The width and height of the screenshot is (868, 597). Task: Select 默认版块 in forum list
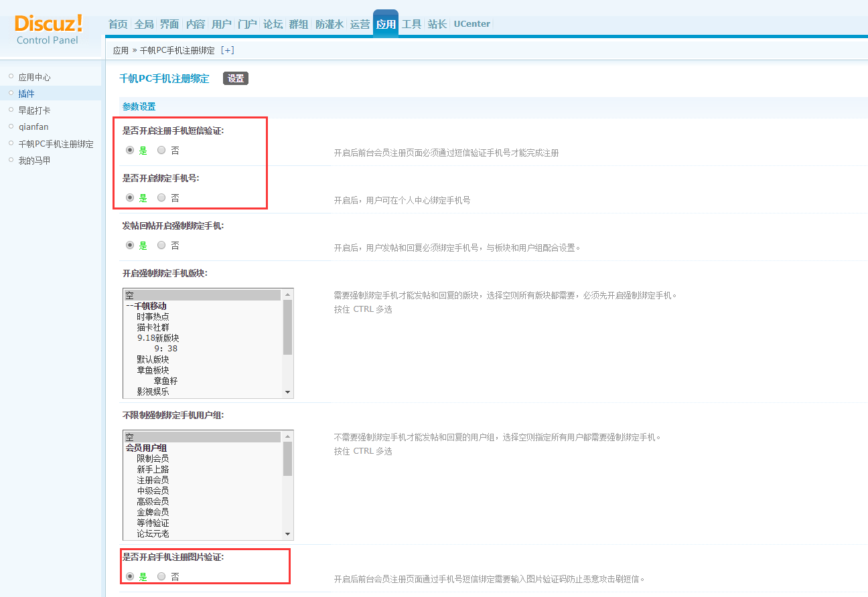[202, 359]
